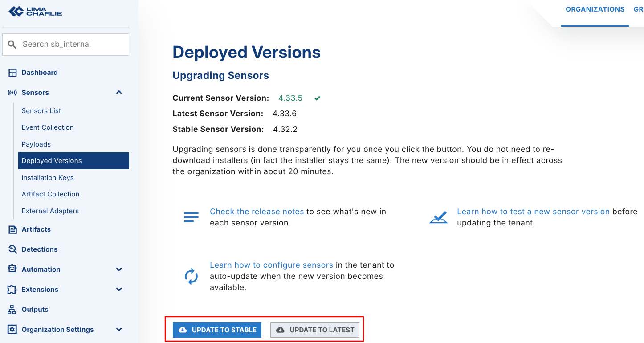The width and height of the screenshot is (644, 343).
Task: Click the Sensors signal icon
Action: tap(12, 93)
